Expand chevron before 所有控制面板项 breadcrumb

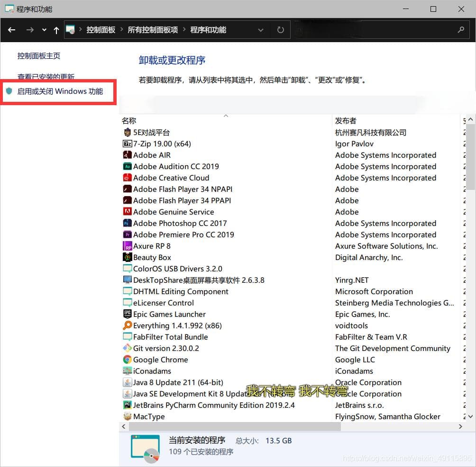(122, 29)
